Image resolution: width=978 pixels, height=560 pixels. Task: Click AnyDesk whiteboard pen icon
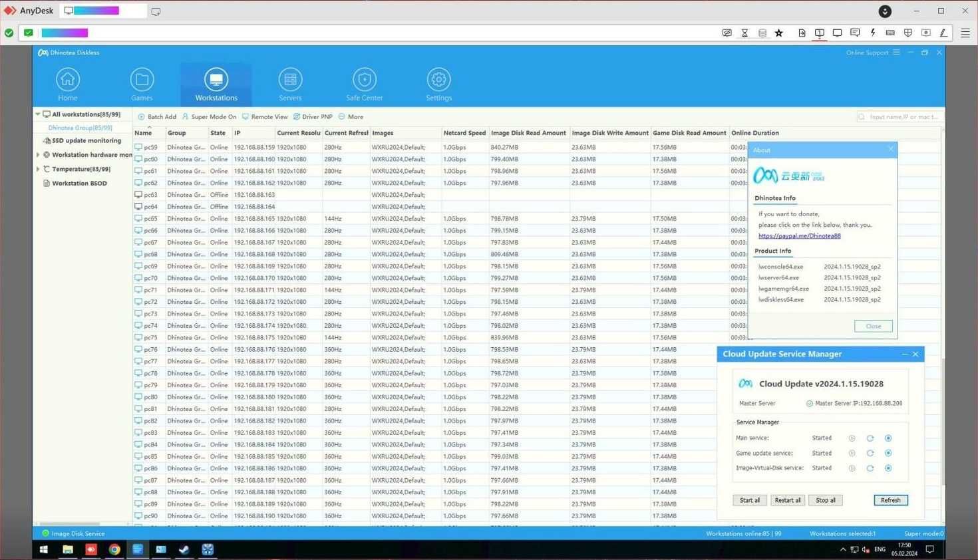click(x=943, y=33)
